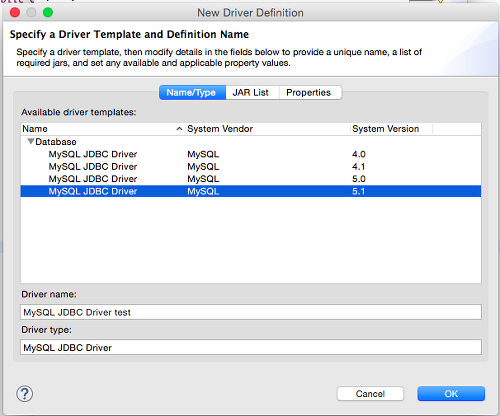Toggle sort arrow on Name column

179,129
